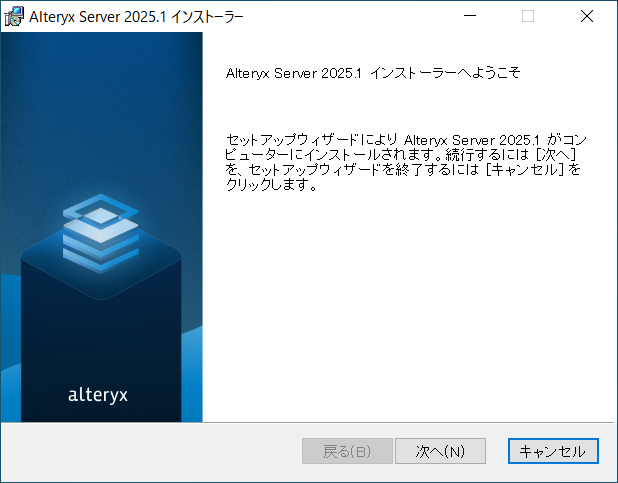
Task: Click the installer icon in title bar
Action: (x=14, y=17)
